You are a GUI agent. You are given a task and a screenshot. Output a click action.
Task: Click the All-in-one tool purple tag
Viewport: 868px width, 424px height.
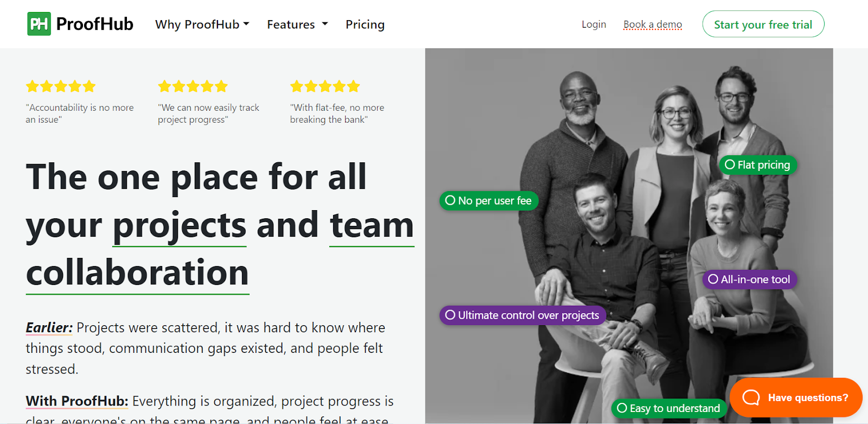pos(750,280)
